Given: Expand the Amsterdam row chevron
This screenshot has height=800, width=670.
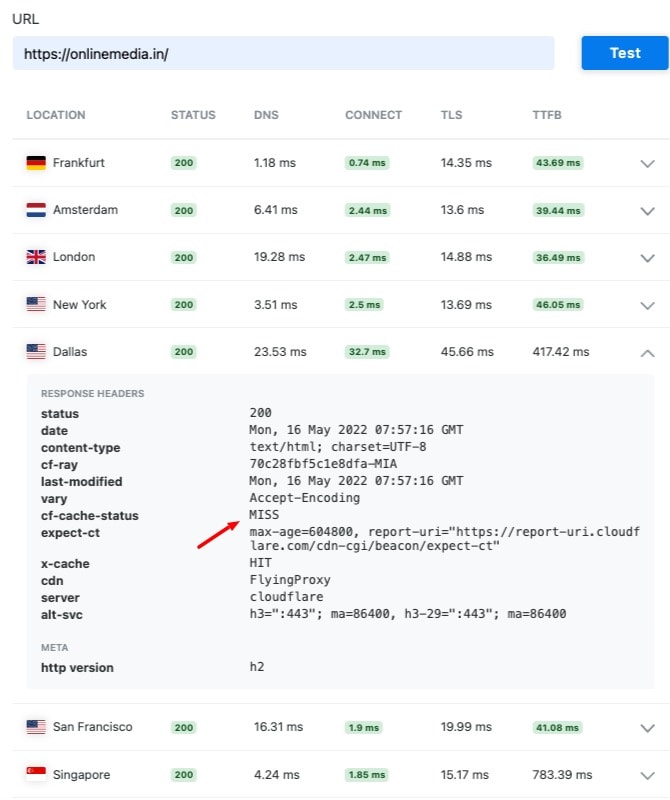Looking at the screenshot, I should pyautogui.click(x=647, y=211).
